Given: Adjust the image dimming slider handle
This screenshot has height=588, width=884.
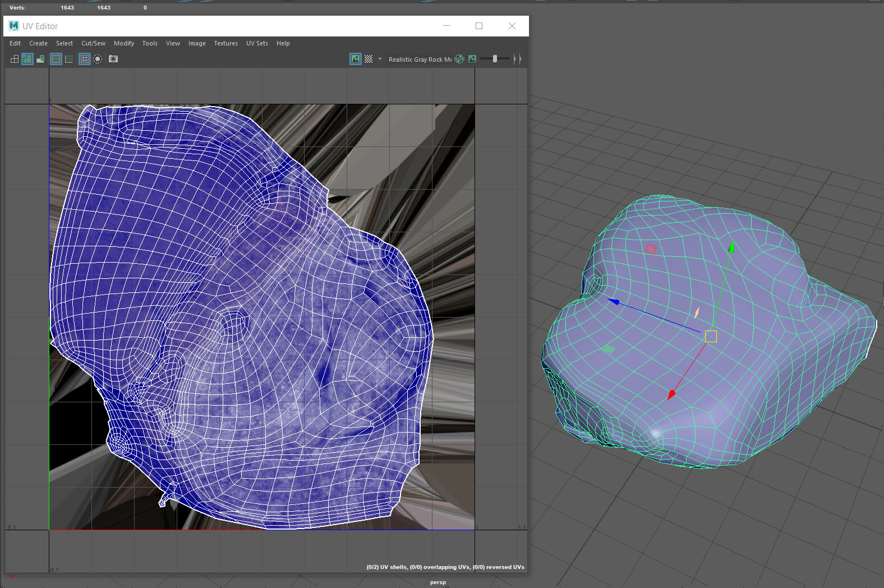Looking at the screenshot, I should 495,59.
